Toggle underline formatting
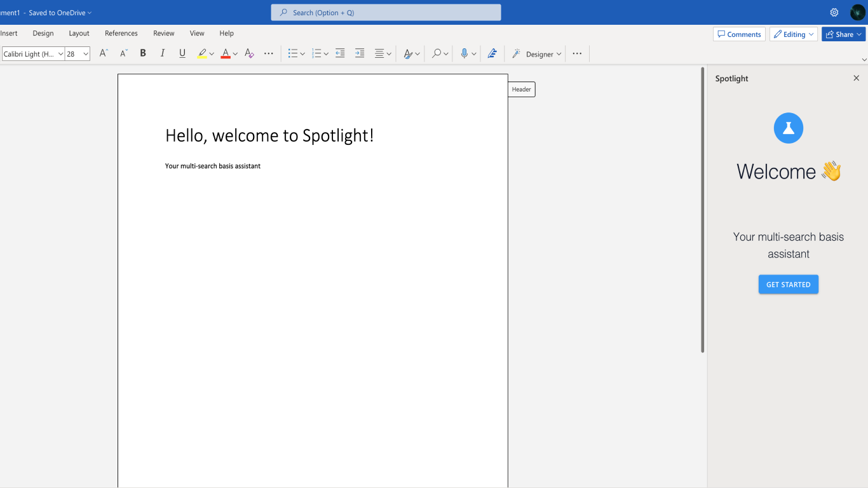 click(x=182, y=54)
